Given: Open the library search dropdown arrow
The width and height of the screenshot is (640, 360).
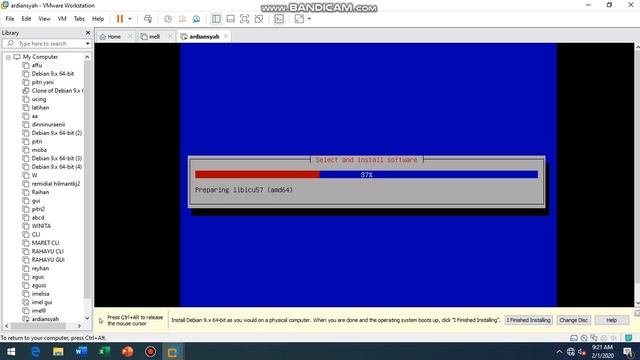Looking at the screenshot, I should (88, 43).
